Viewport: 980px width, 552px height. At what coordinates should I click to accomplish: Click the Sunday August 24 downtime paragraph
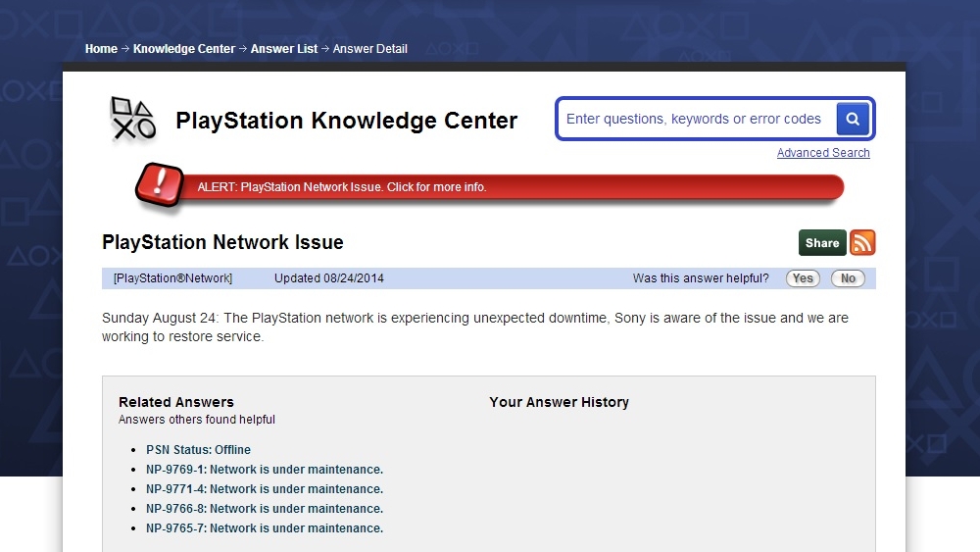click(475, 326)
